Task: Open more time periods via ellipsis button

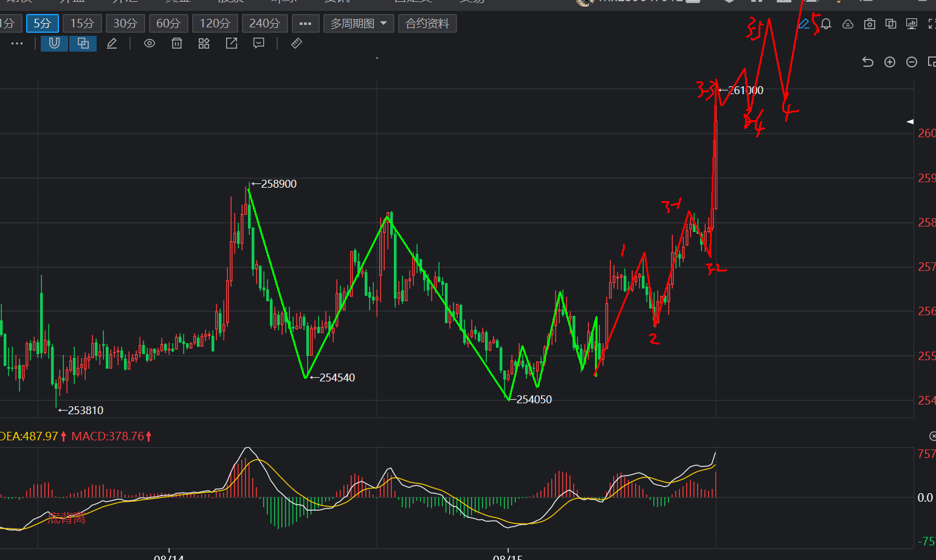Action: click(x=306, y=24)
